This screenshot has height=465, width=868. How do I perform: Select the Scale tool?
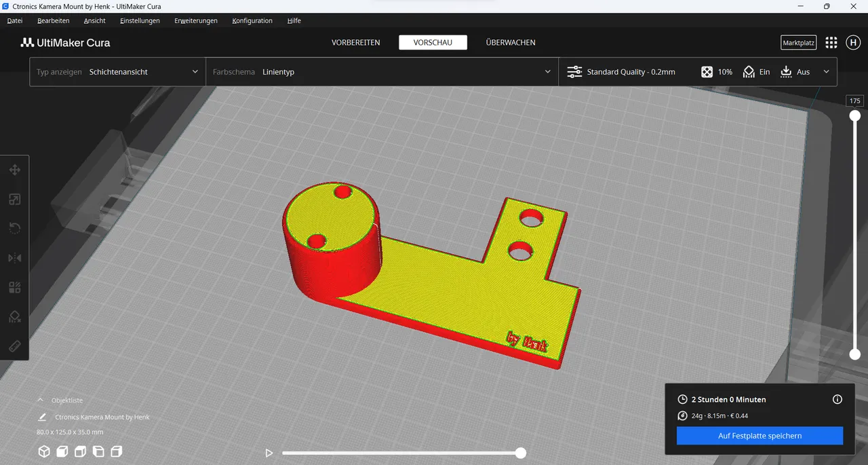pyautogui.click(x=14, y=199)
